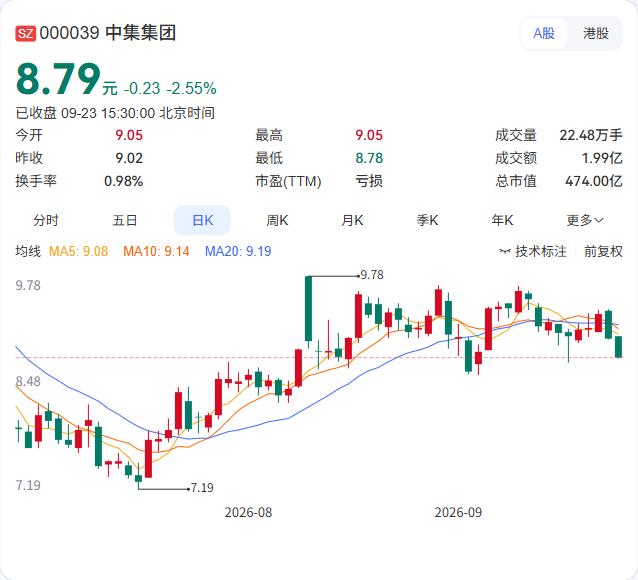
Task: Click the current price 8.79
Action: coord(58,79)
